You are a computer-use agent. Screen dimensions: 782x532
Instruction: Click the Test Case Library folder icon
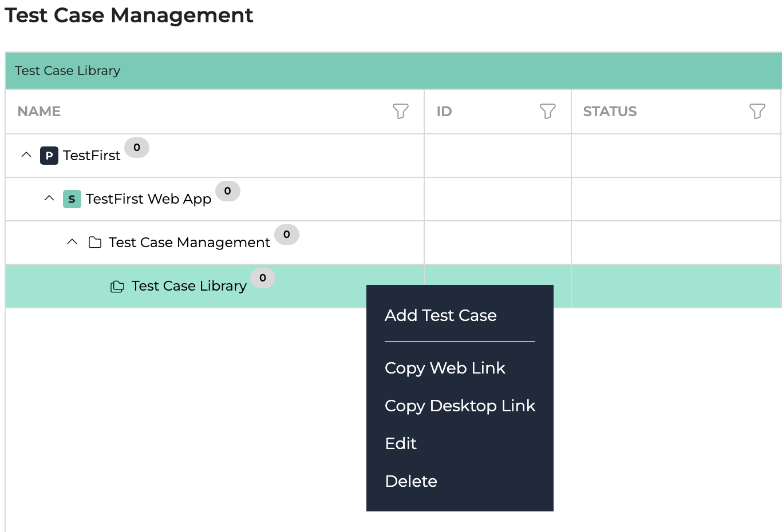[117, 286]
